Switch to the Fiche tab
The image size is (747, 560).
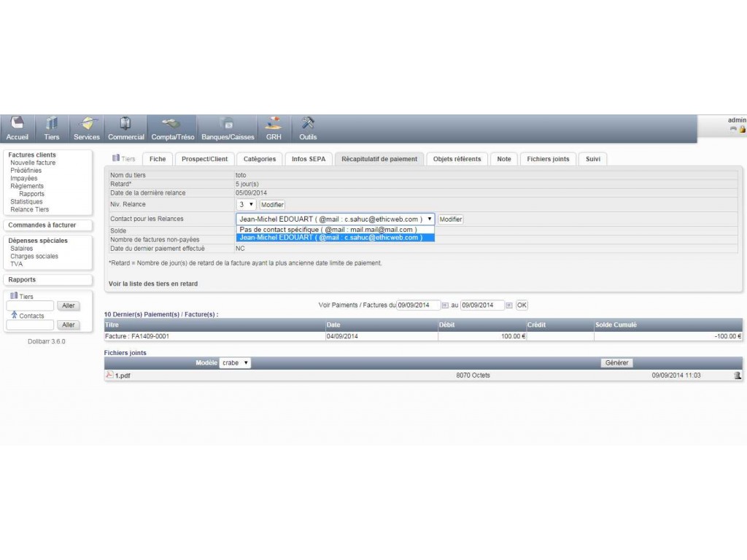point(158,159)
